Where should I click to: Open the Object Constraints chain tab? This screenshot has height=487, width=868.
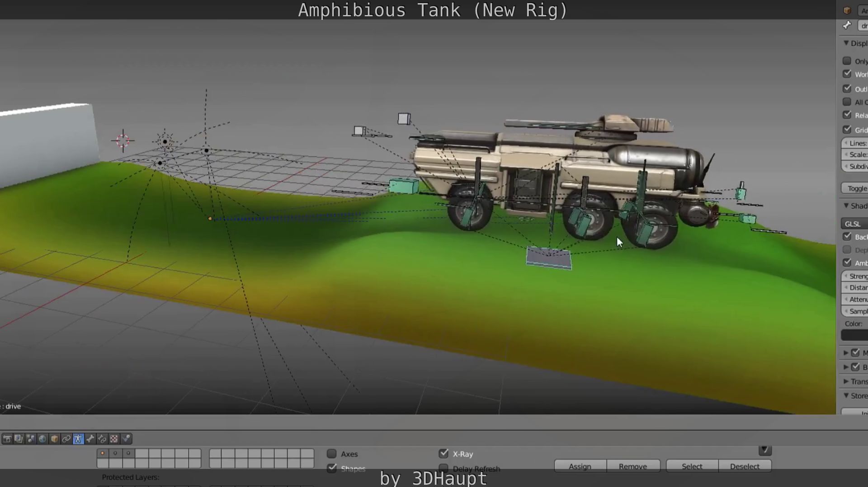tap(66, 439)
